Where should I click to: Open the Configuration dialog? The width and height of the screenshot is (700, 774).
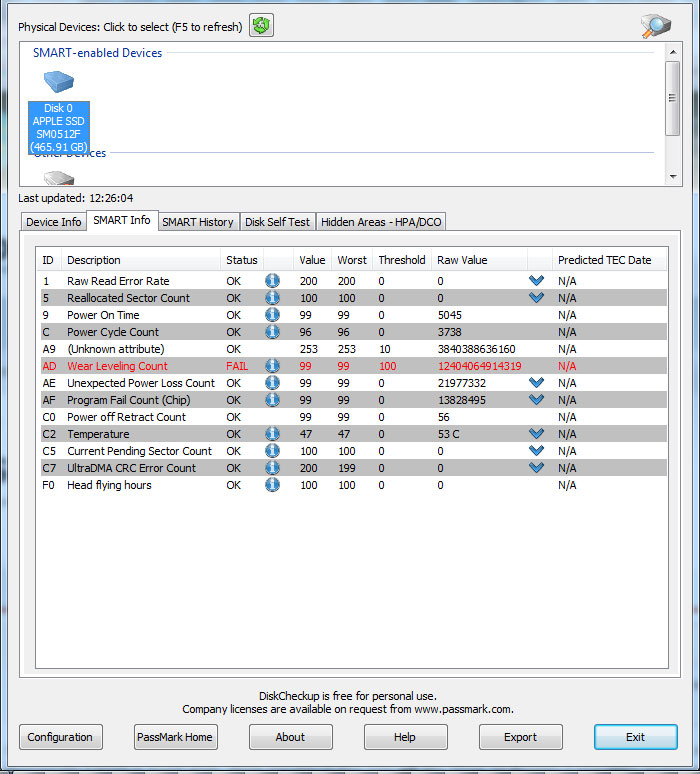coord(61,737)
